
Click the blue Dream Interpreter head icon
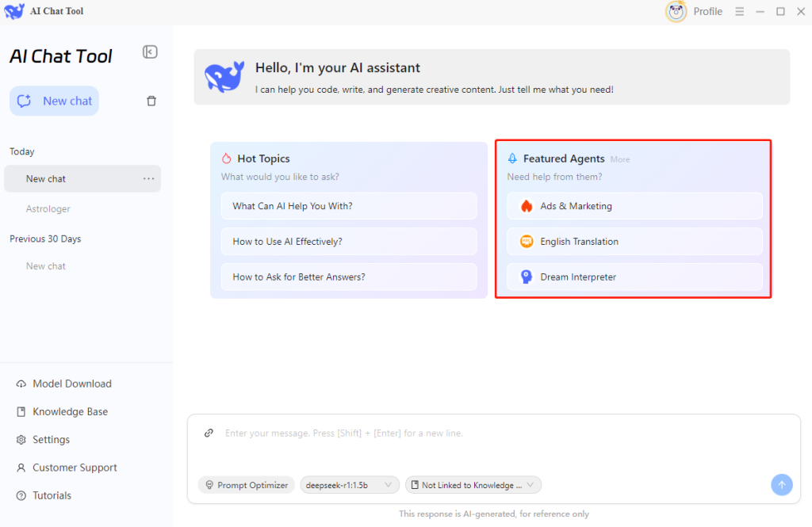[527, 277]
